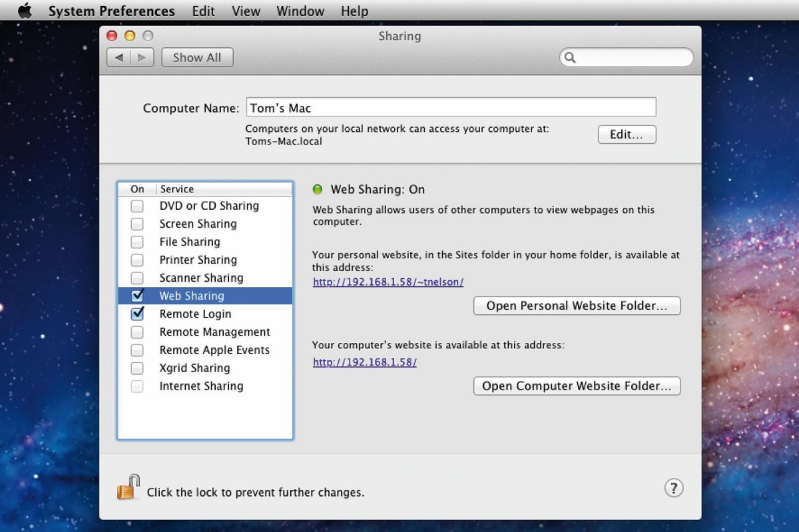Select the Remote Management service row
This screenshot has height=532, width=799.
(x=205, y=332)
